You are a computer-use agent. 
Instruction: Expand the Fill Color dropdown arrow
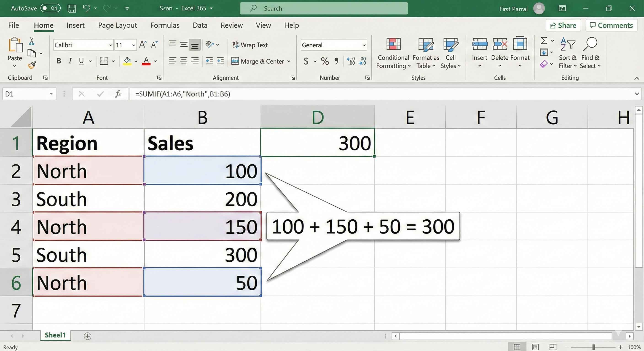[136, 61]
